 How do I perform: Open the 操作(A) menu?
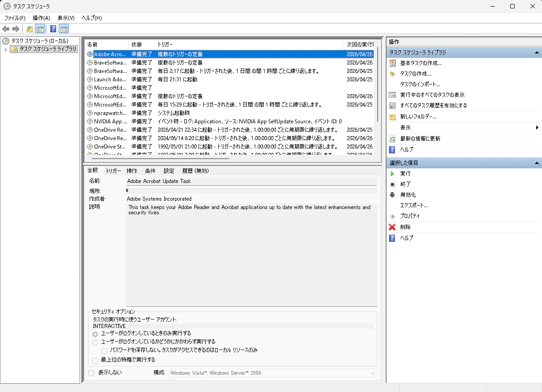42,18
